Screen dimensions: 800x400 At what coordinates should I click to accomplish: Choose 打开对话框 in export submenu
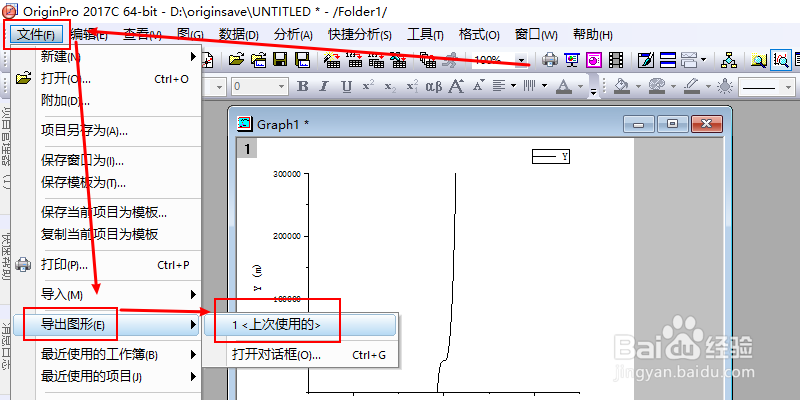point(300,355)
